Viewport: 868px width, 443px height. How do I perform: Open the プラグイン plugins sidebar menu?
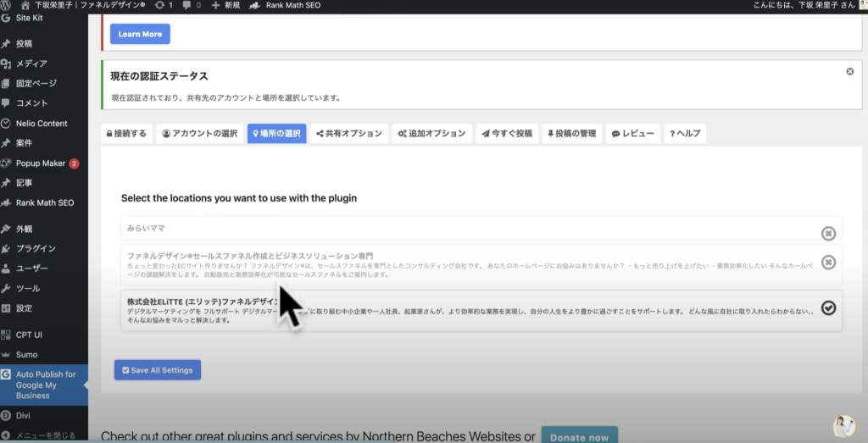36,248
